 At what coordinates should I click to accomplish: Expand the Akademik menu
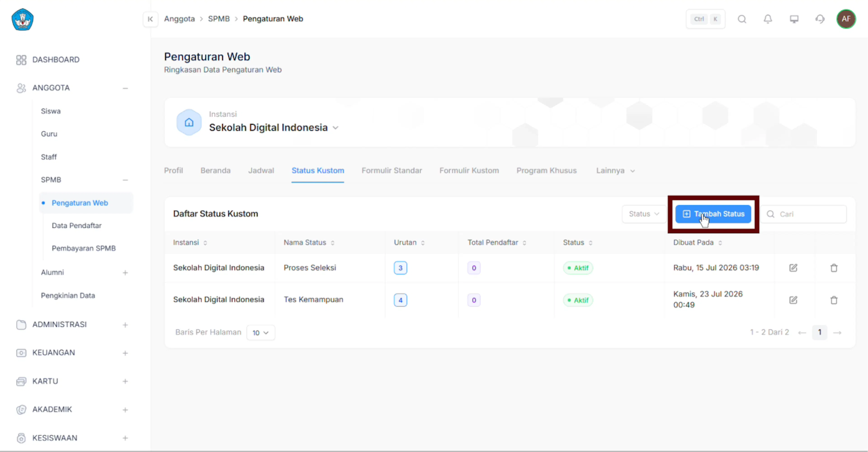tap(125, 410)
